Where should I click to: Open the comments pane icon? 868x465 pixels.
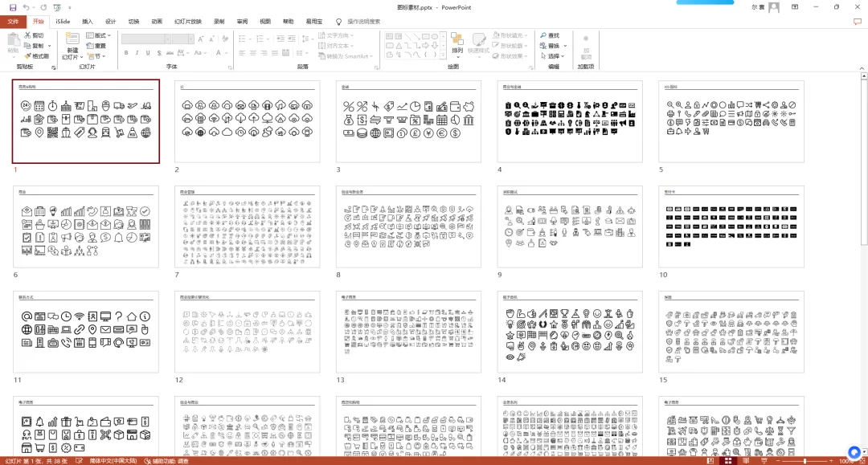click(x=858, y=22)
